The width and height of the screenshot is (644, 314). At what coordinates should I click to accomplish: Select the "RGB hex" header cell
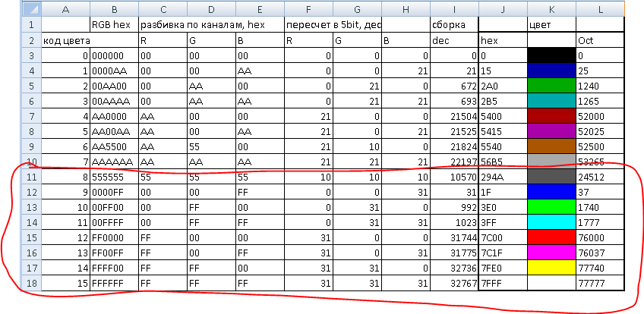(113, 24)
